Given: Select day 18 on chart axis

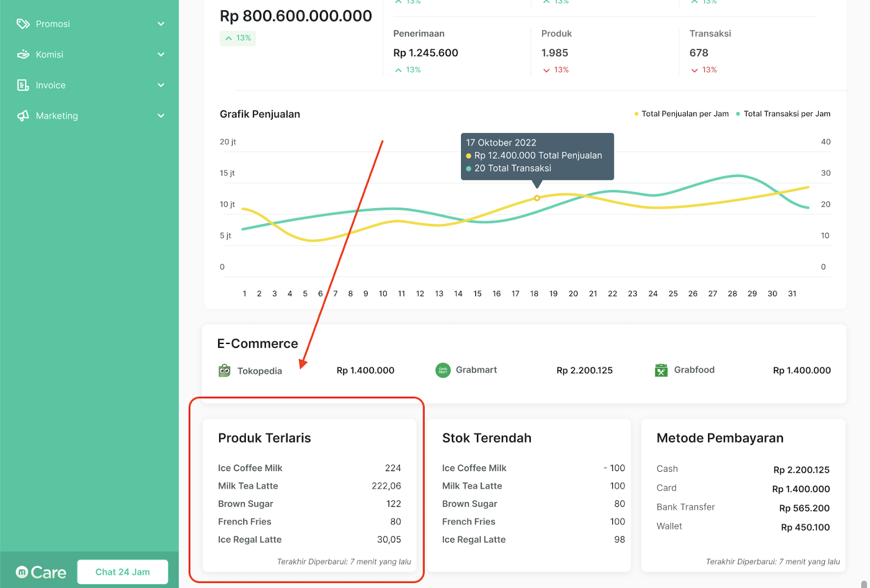Looking at the screenshot, I should coord(534,293).
